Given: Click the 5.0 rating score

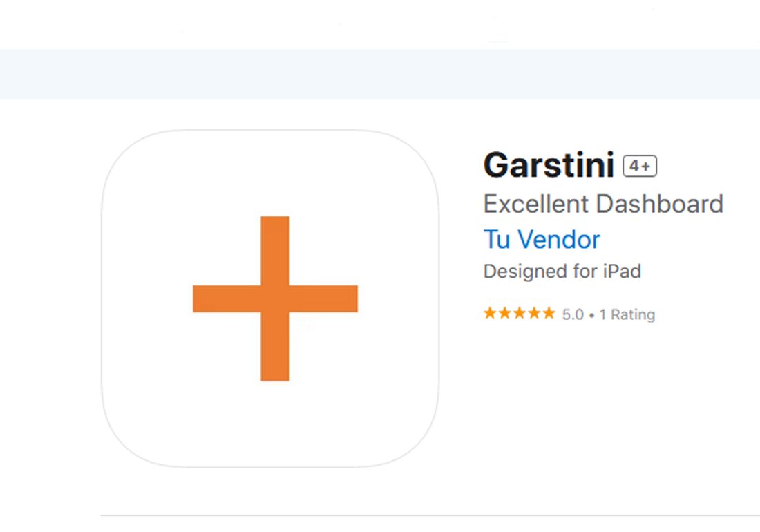Looking at the screenshot, I should (573, 314).
